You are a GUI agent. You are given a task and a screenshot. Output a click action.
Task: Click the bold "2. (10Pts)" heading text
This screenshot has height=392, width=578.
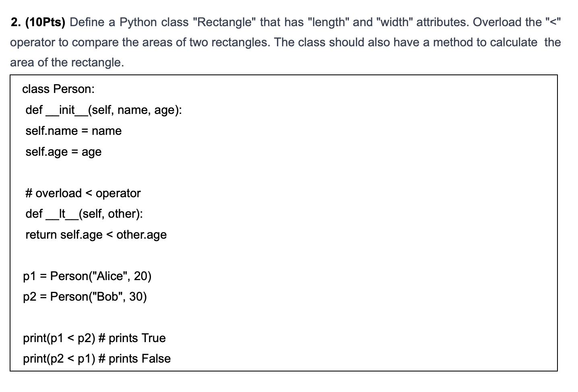pyautogui.click(x=38, y=22)
